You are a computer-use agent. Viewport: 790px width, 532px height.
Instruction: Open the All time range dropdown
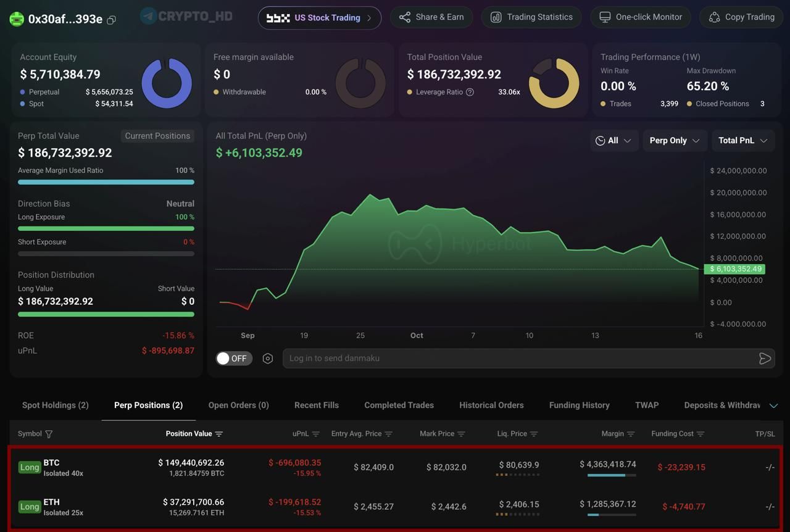[x=613, y=141]
